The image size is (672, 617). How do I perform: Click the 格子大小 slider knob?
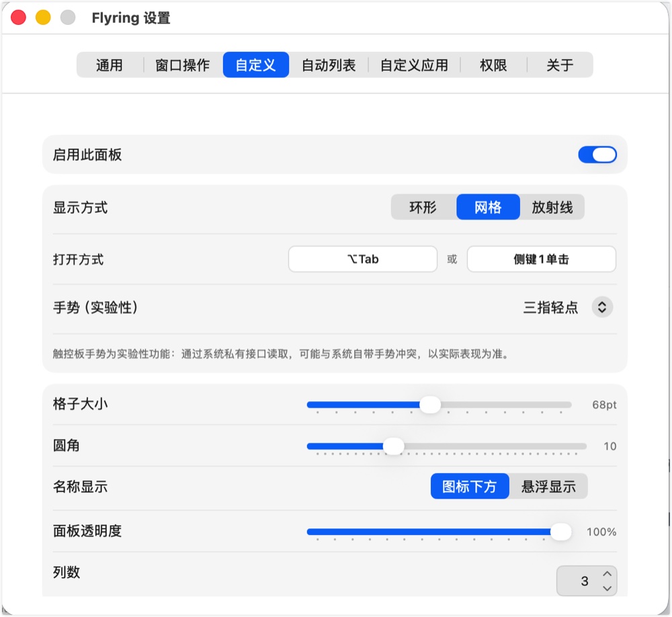[430, 405]
